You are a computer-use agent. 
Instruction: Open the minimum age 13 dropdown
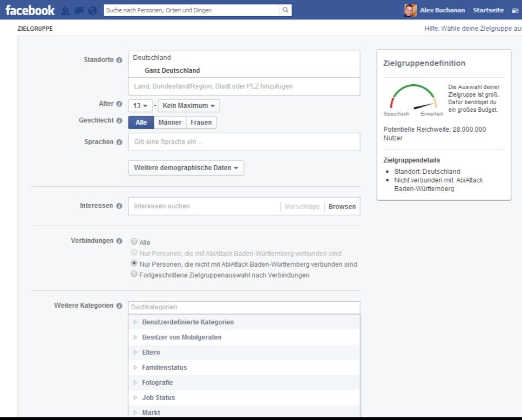pyautogui.click(x=140, y=106)
